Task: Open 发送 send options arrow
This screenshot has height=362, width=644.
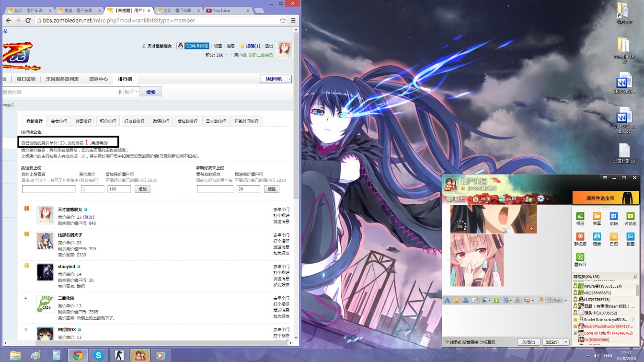Action: click(x=566, y=342)
